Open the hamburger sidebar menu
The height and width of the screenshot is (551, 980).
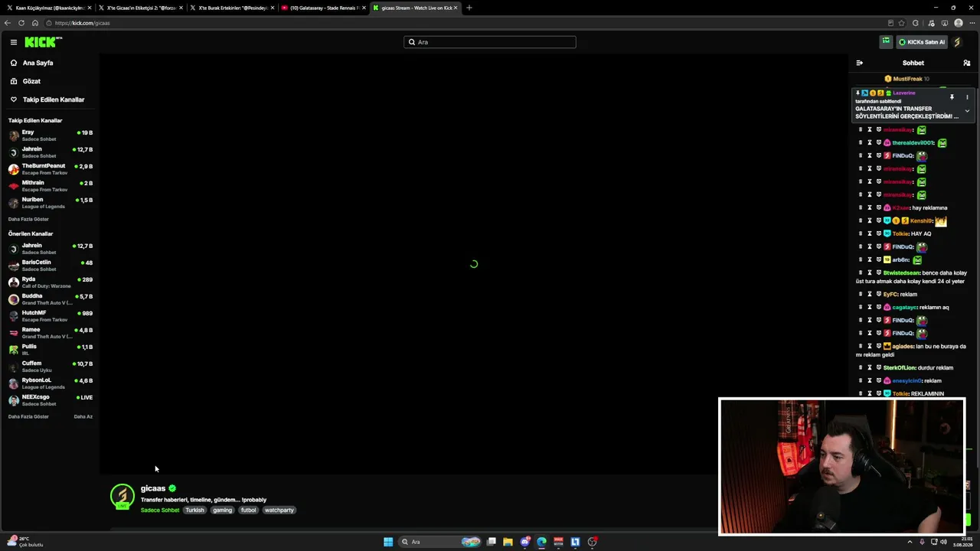tap(13, 42)
